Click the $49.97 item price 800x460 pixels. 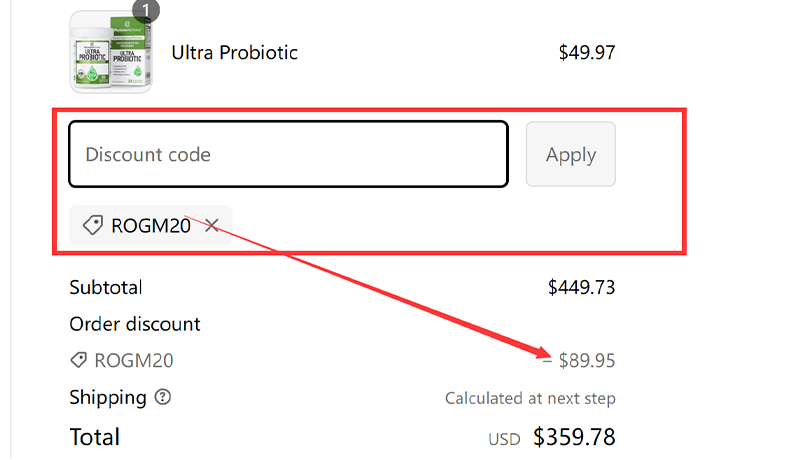[586, 53]
